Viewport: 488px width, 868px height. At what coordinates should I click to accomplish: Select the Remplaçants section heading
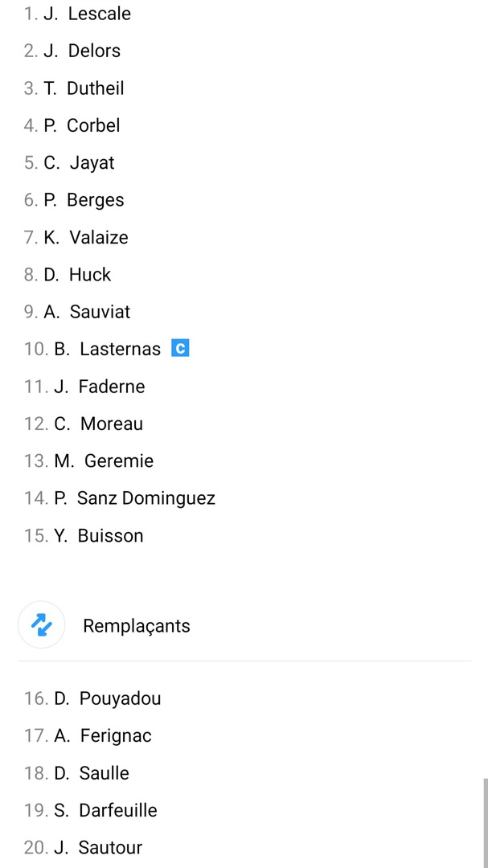pyautogui.click(x=137, y=626)
